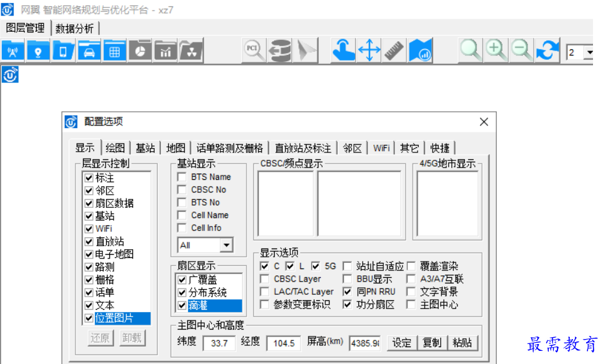The width and height of the screenshot is (603, 364).
Task: Click the pie chart folder icon
Action: pyautogui.click(x=140, y=51)
